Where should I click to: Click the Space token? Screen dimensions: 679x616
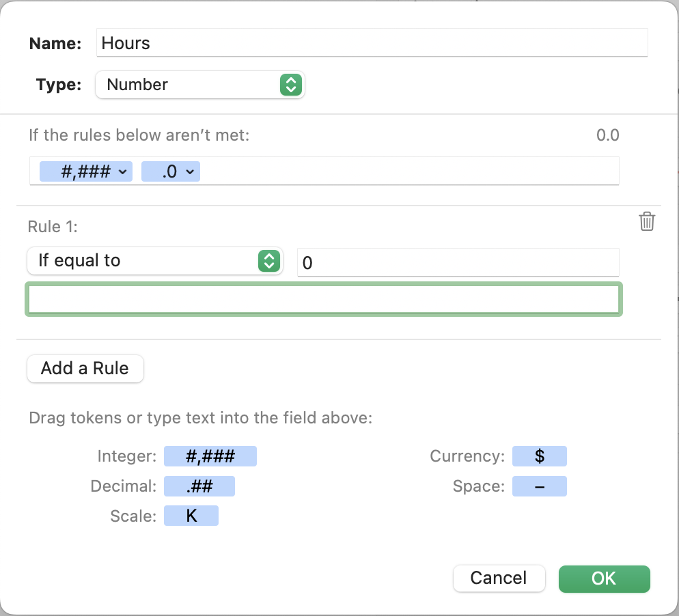(539, 486)
